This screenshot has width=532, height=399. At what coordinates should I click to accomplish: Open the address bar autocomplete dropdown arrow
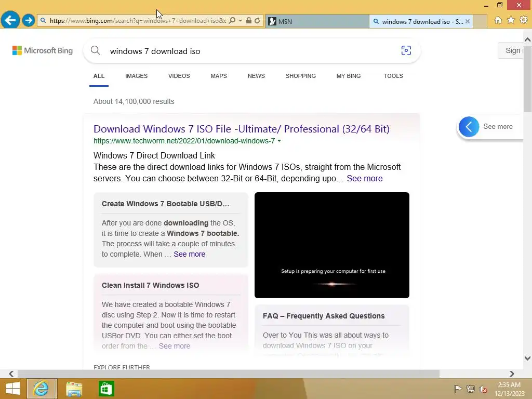[240, 21]
